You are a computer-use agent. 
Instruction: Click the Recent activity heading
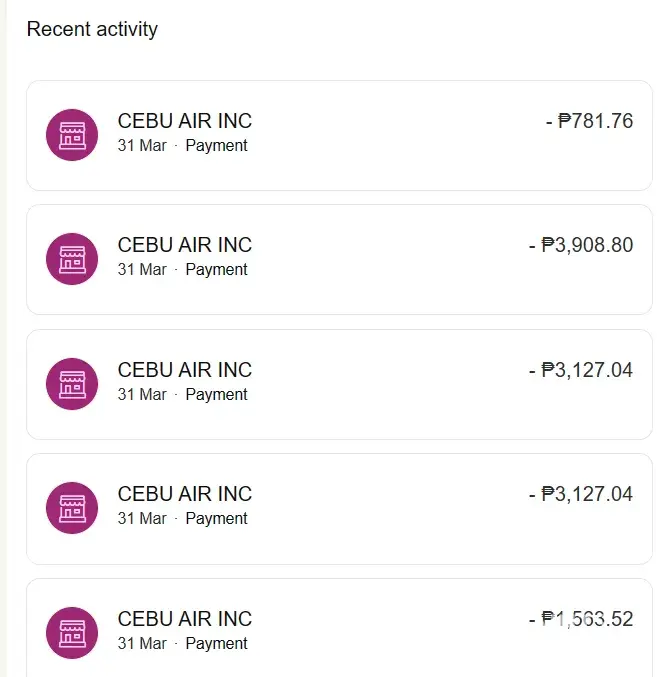click(x=92, y=29)
